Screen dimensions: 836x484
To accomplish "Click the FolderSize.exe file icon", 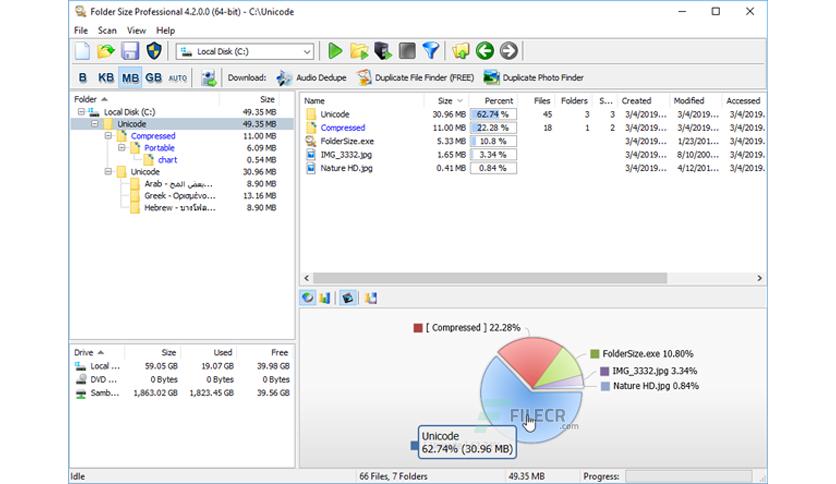I will (x=310, y=141).
